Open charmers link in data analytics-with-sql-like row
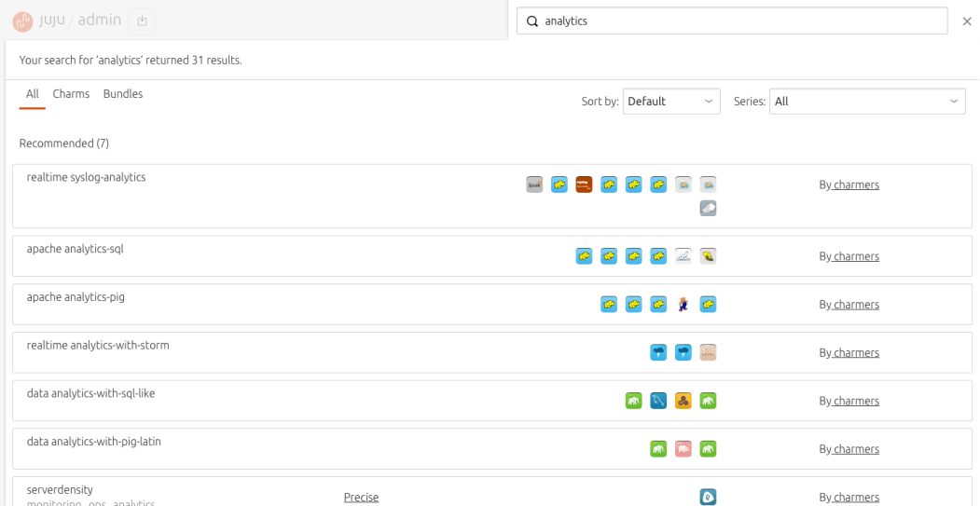 (856, 401)
